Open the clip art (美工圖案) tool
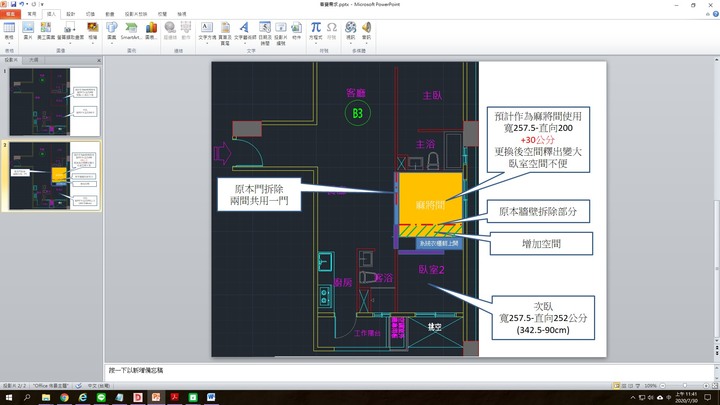This screenshot has height=405, width=720. point(46,28)
